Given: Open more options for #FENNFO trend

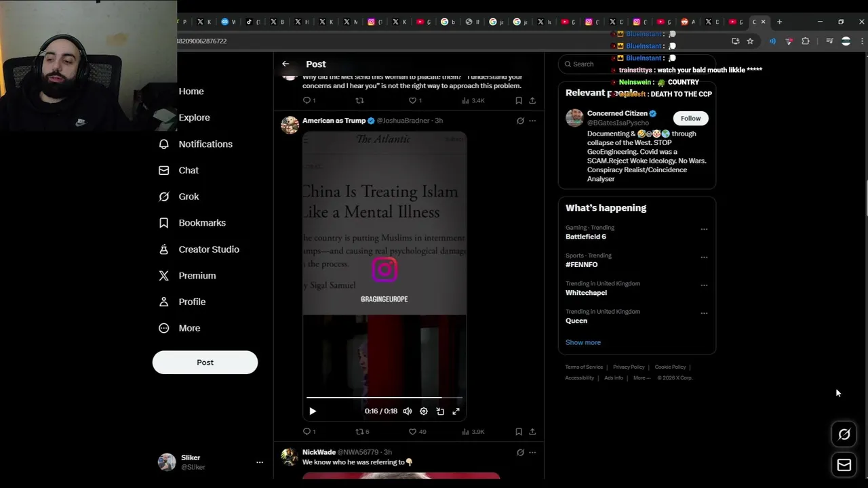Looking at the screenshot, I should click(704, 257).
